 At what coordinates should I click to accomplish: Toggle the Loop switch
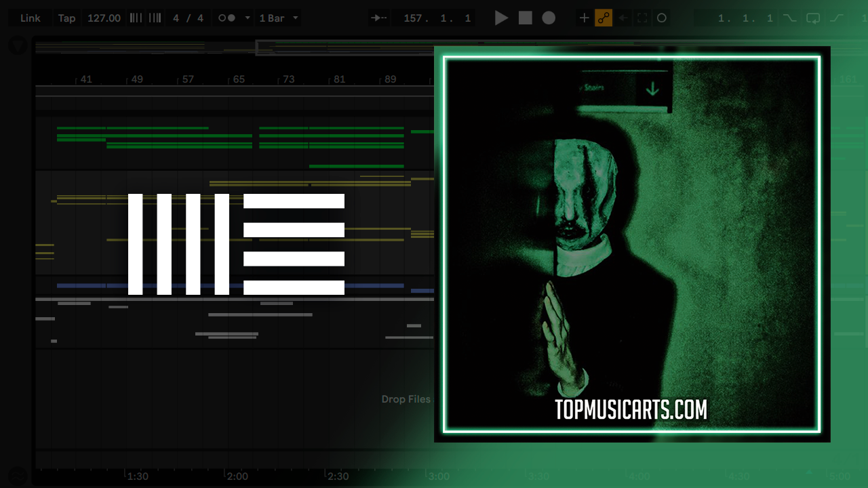(x=813, y=18)
